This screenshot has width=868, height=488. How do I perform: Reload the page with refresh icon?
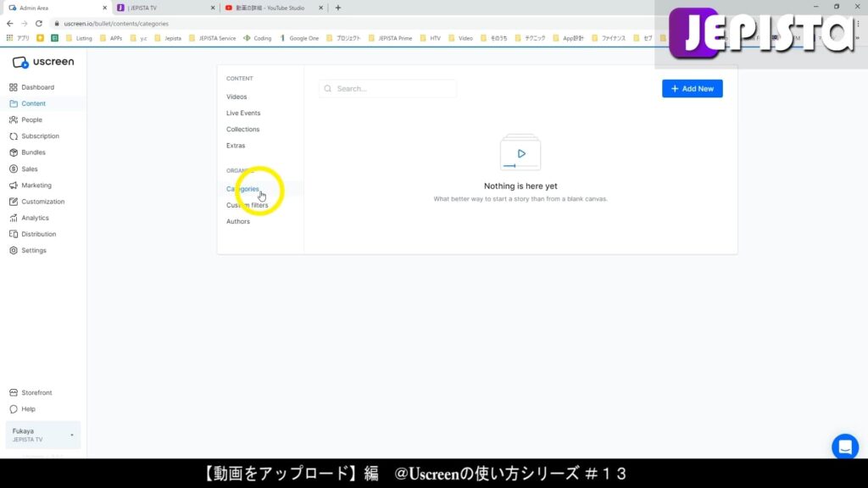tap(39, 24)
